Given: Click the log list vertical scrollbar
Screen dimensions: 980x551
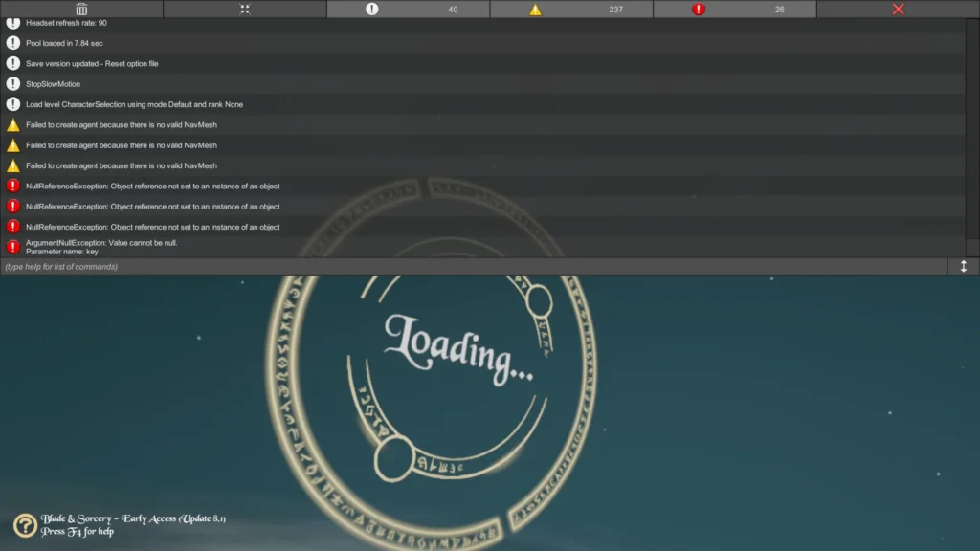Looking at the screenshot, I should point(972,138).
